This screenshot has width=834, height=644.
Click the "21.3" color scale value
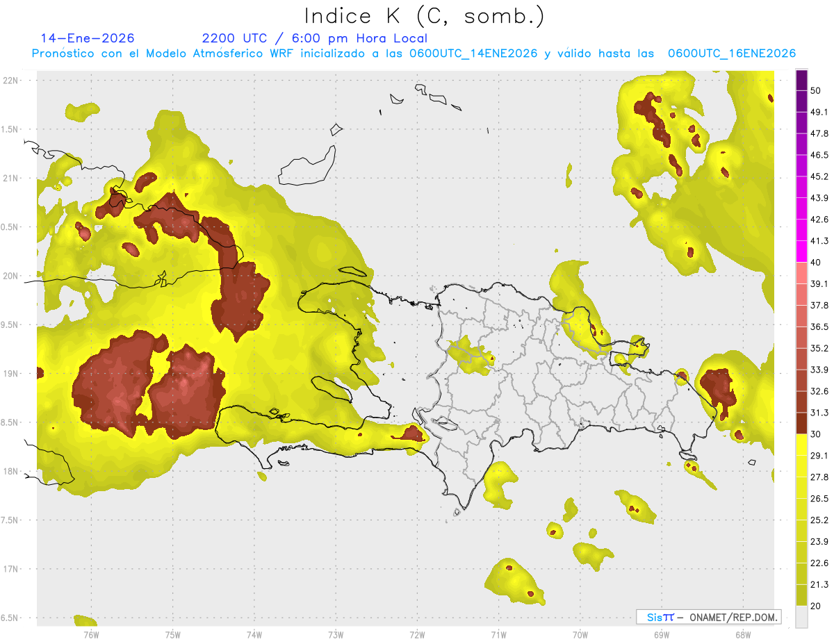[820, 584]
